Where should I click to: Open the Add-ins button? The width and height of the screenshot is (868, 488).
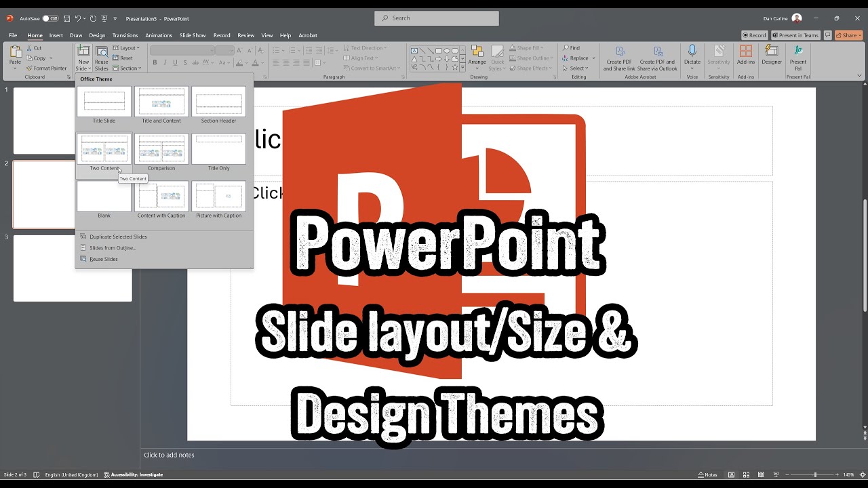[x=746, y=56]
